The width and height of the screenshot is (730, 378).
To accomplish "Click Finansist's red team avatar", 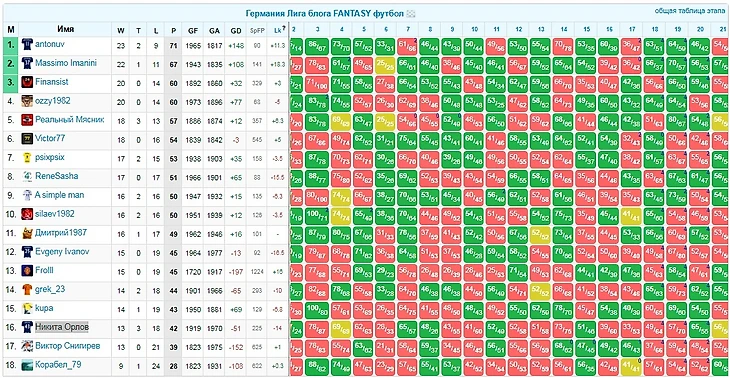I will 27,82.
